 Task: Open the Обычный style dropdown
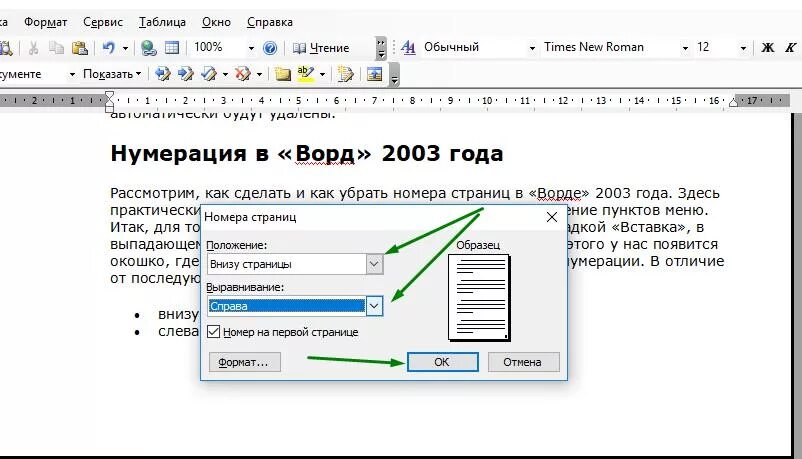tap(532, 49)
